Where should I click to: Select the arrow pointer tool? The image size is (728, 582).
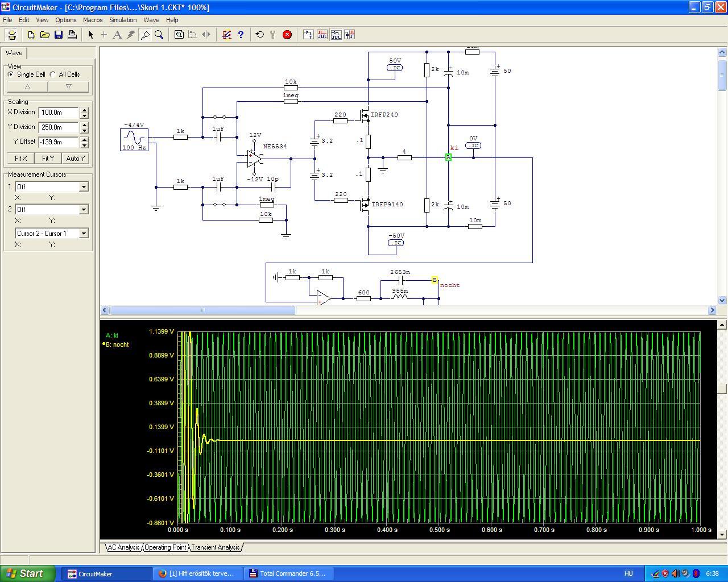point(90,35)
